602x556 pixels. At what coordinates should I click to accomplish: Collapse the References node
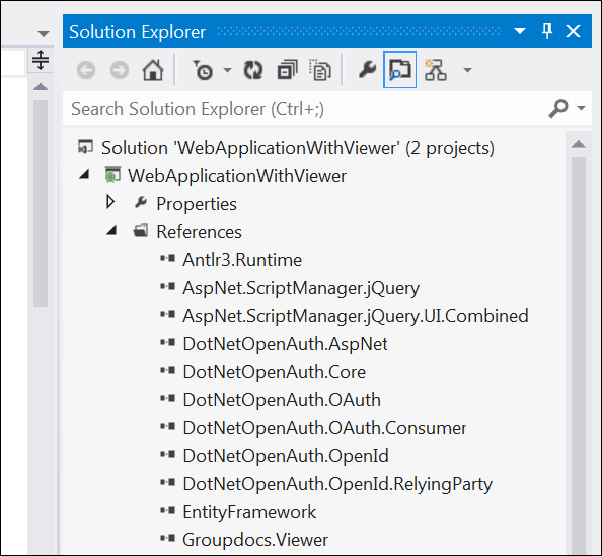tap(112, 231)
